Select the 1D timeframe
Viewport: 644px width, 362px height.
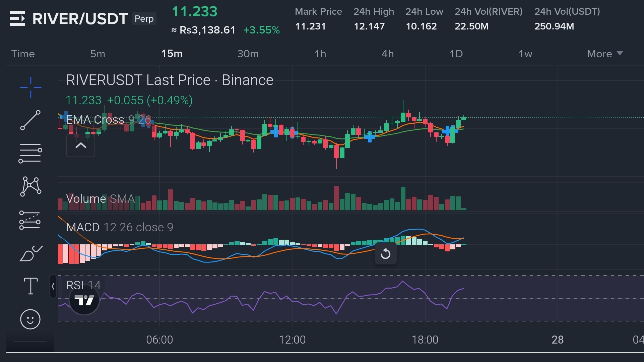pyautogui.click(x=456, y=54)
